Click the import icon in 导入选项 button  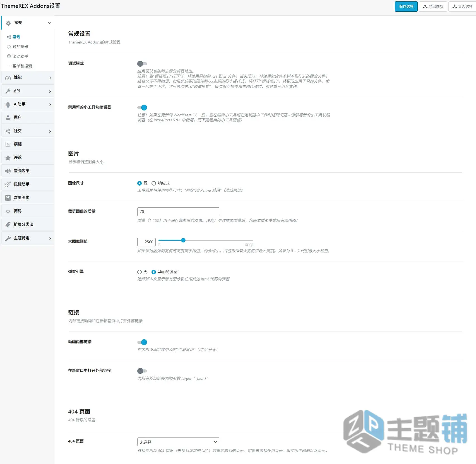(x=455, y=6)
